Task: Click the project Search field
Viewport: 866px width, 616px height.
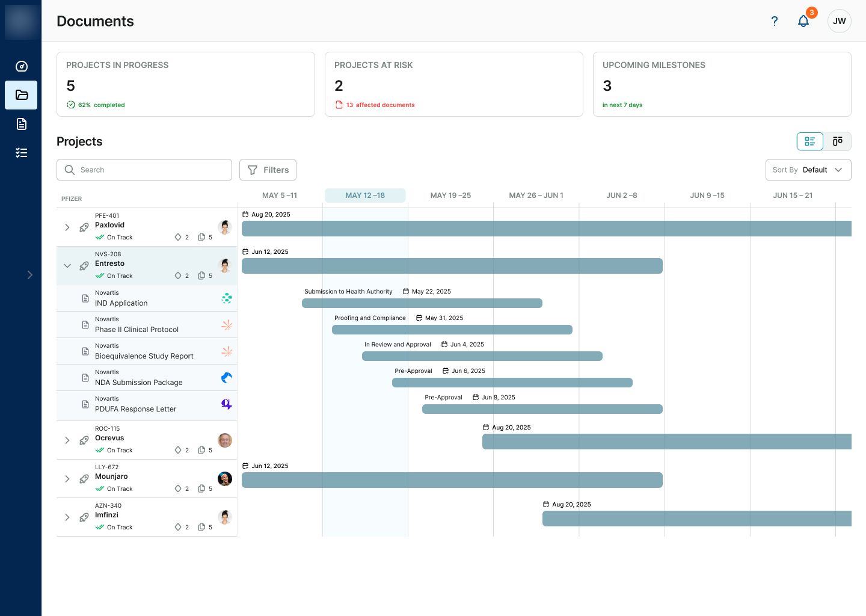Action: point(144,170)
